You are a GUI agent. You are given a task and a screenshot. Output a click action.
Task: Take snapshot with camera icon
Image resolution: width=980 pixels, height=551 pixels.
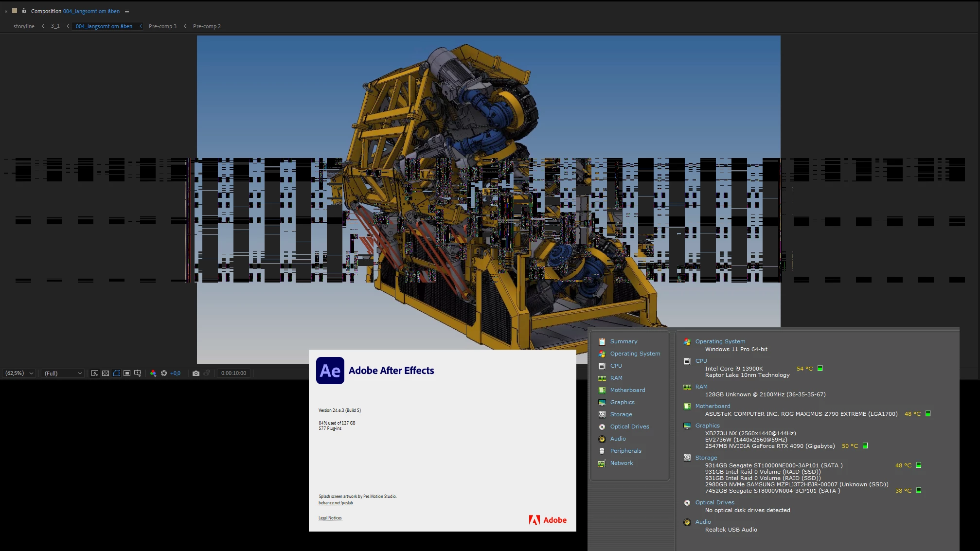point(196,373)
